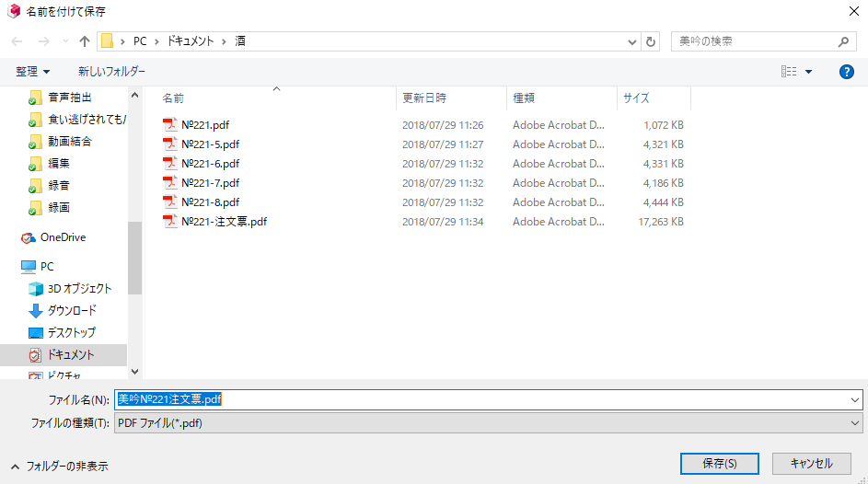
Task: Select file №221-7.pdf
Action: coord(211,183)
